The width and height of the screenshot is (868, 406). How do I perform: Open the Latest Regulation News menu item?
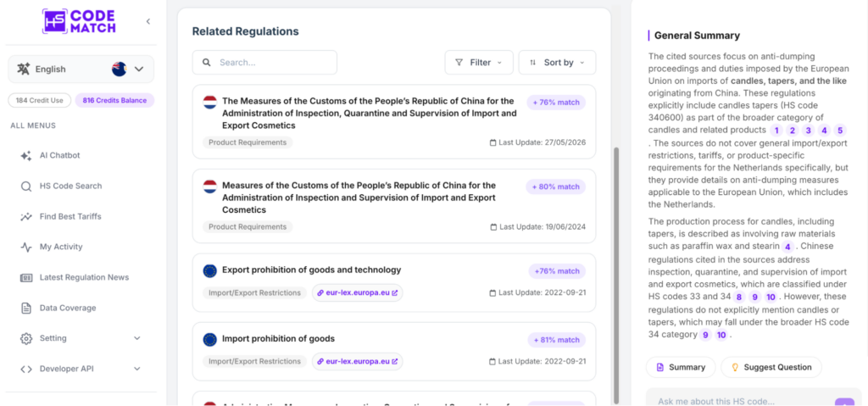[84, 277]
